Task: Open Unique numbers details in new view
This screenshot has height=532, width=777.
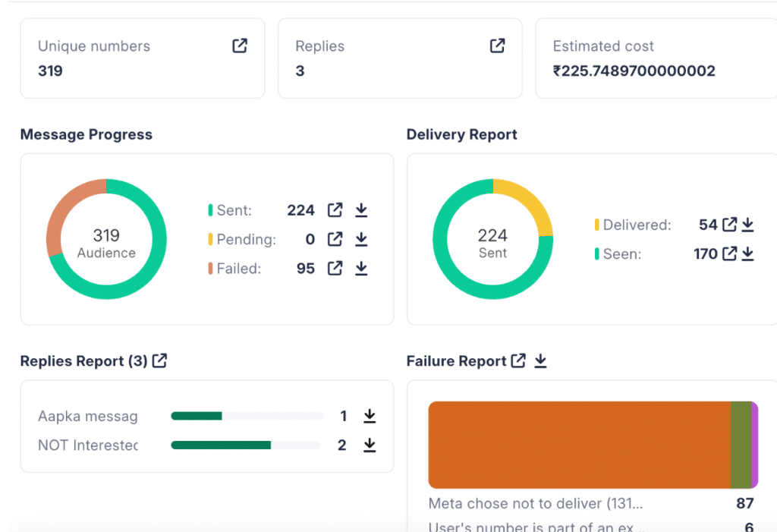Action: [240, 46]
